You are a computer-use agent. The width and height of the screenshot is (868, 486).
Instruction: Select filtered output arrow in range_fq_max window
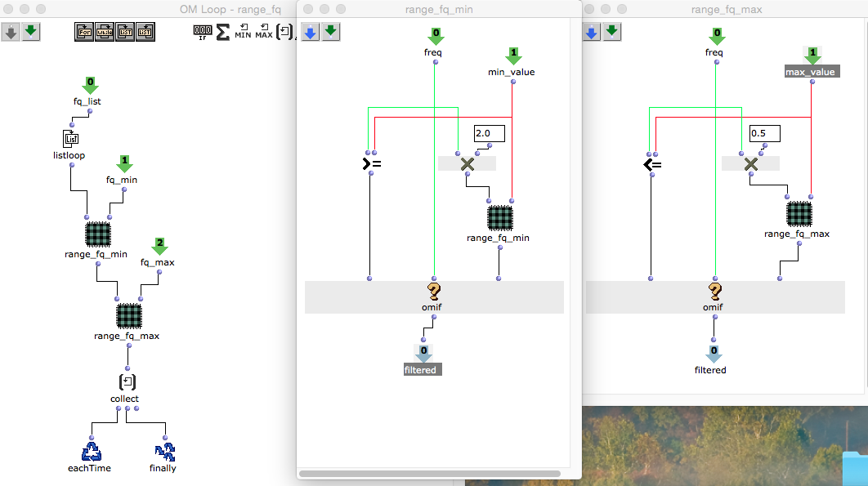coord(714,354)
